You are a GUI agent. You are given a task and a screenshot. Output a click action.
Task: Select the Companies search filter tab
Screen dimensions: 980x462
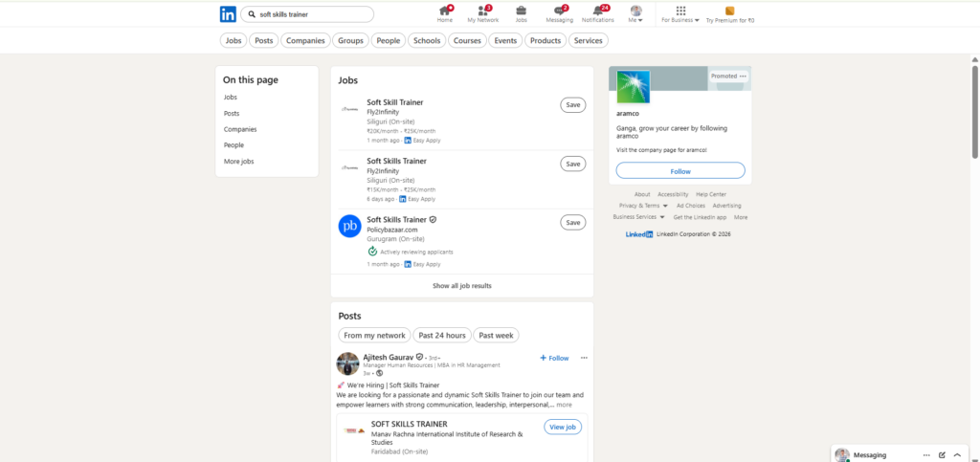pyautogui.click(x=305, y=40)
